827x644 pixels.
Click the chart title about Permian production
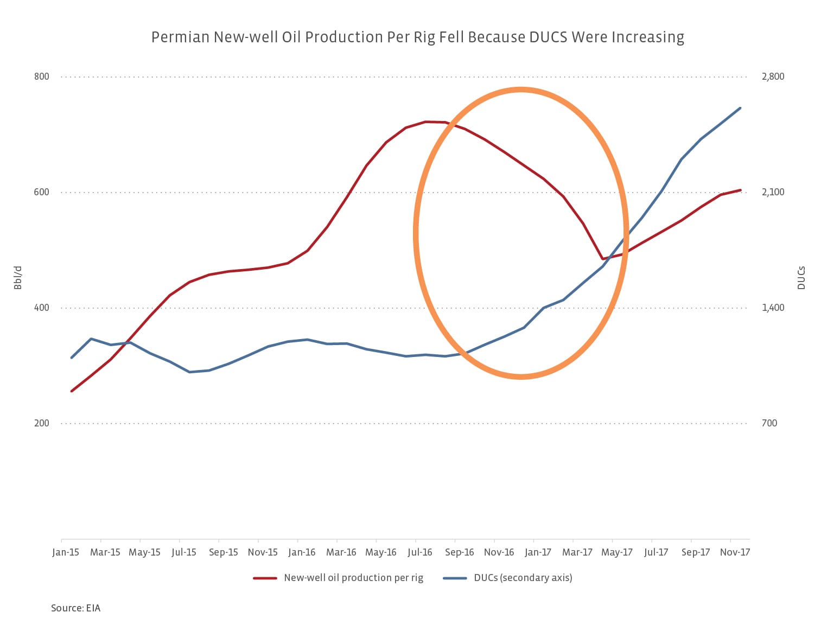point(417,37)
